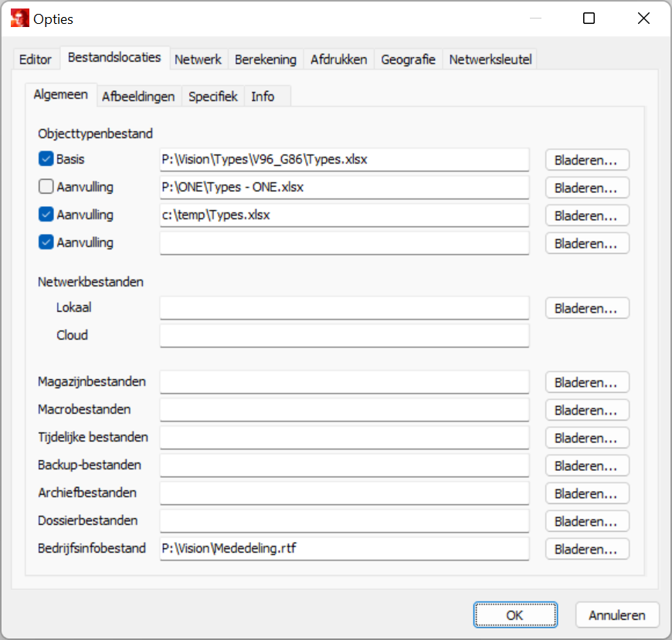Toggle the last Aanvulling checkbox with empty path
672x640 pixels.
[46, 243]
